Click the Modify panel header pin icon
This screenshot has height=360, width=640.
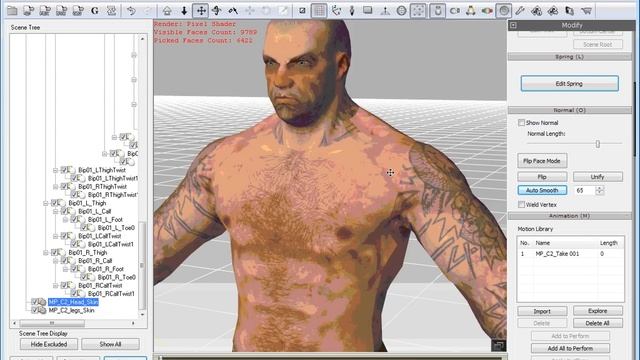point(513,25)
